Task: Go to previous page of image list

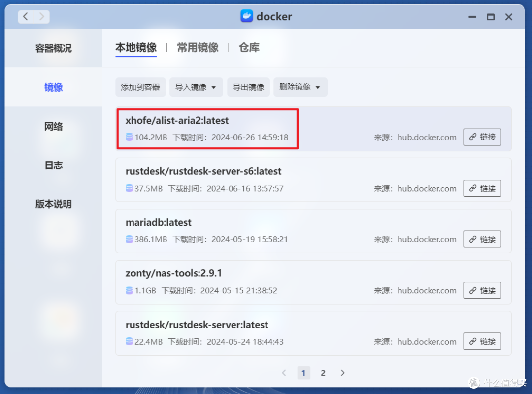Action: coord(284,373)
